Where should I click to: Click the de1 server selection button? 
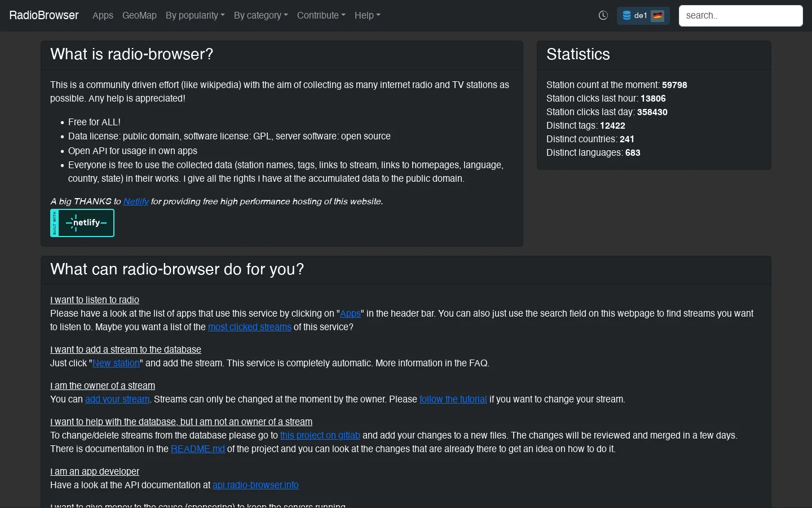(643, 16)
